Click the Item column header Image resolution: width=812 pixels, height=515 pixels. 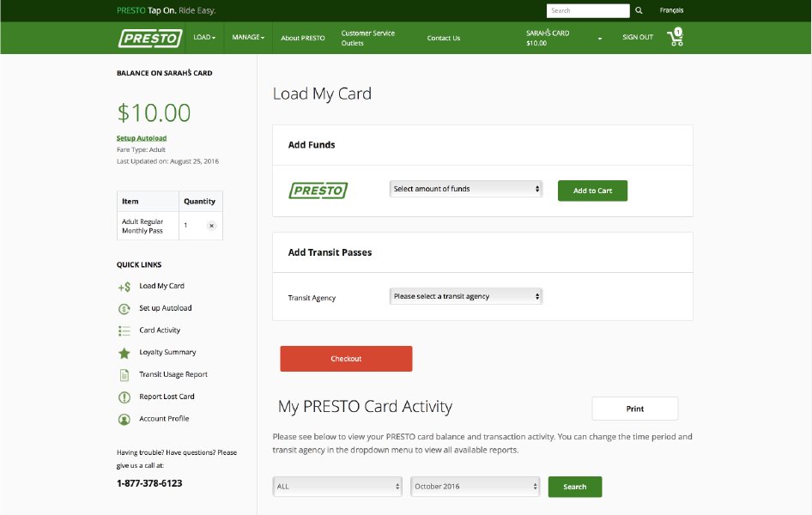[130, 202]
